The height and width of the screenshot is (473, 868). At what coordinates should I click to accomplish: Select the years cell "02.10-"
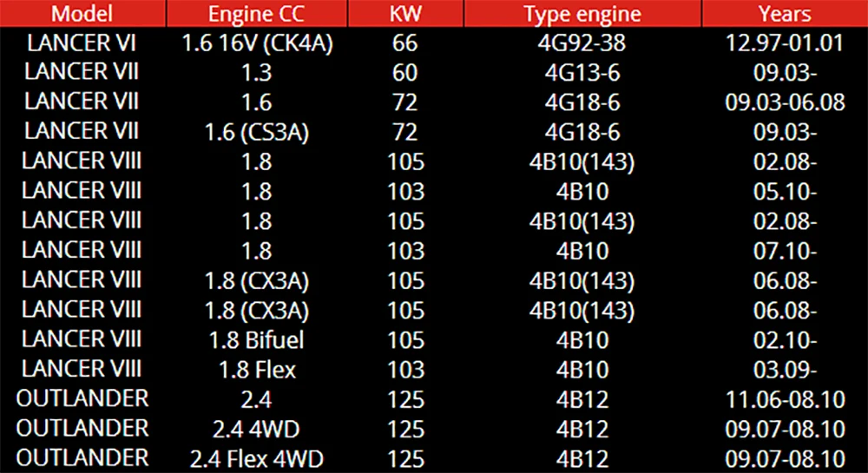(x=785, y=339)
